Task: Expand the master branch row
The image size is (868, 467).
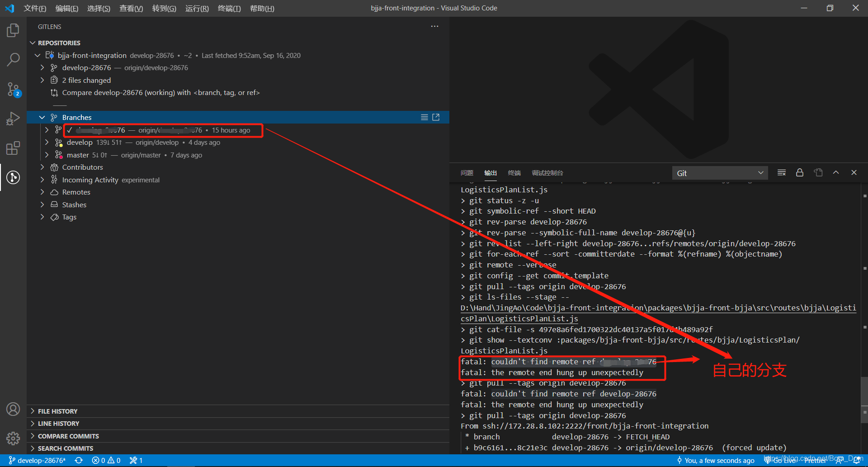Action: tap(47, 155)
